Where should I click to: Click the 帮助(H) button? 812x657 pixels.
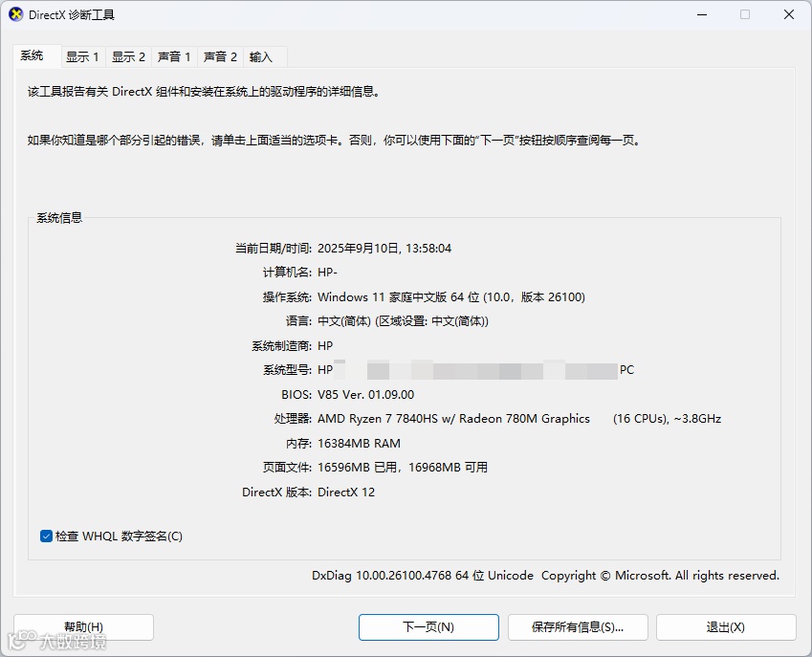83,627
